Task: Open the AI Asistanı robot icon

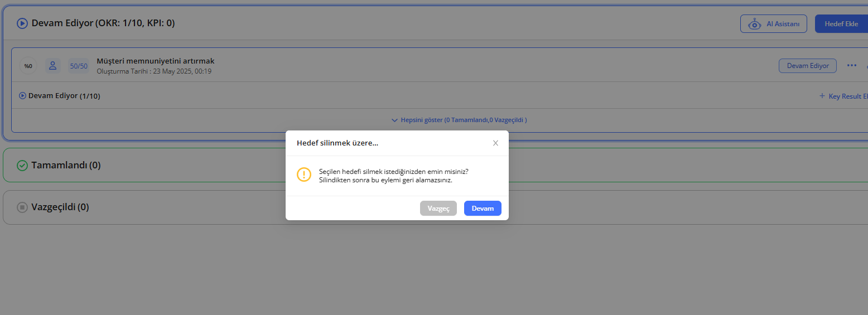Action: point(755,24)
